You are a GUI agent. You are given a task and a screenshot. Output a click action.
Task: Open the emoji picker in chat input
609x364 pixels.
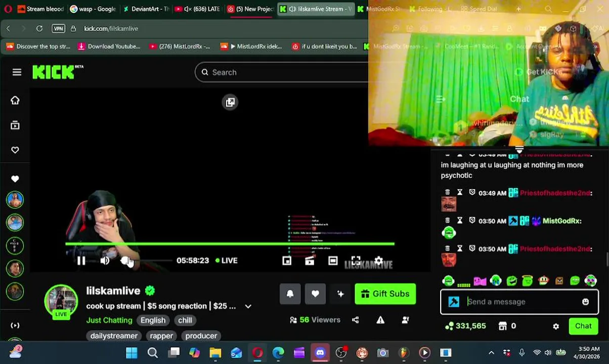tap(585, 302)
